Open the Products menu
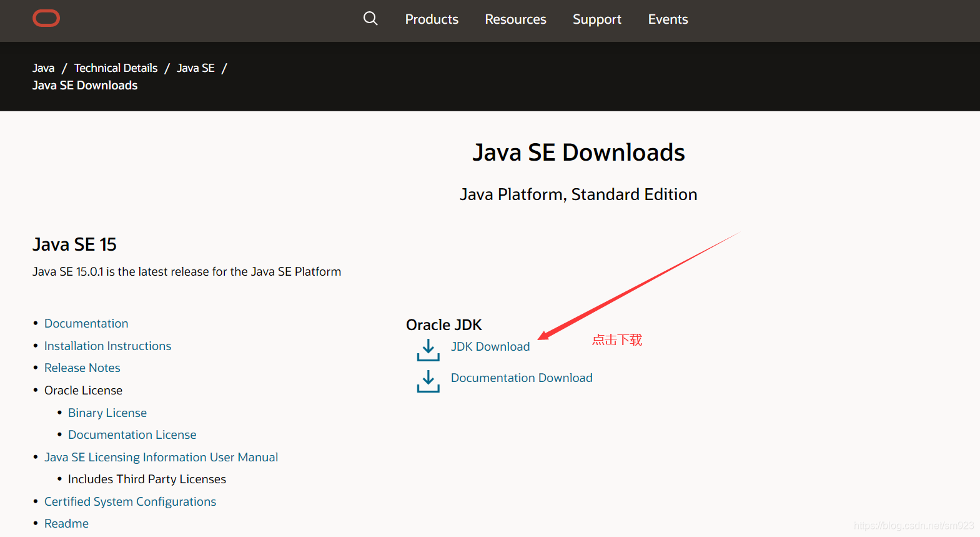The image size is (980, 537). tap(432, 19)
